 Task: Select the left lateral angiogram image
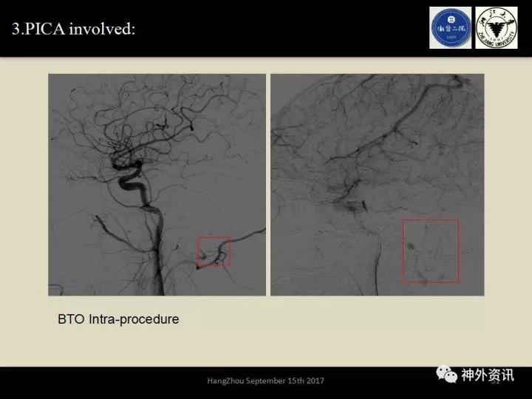coord(157,185)
